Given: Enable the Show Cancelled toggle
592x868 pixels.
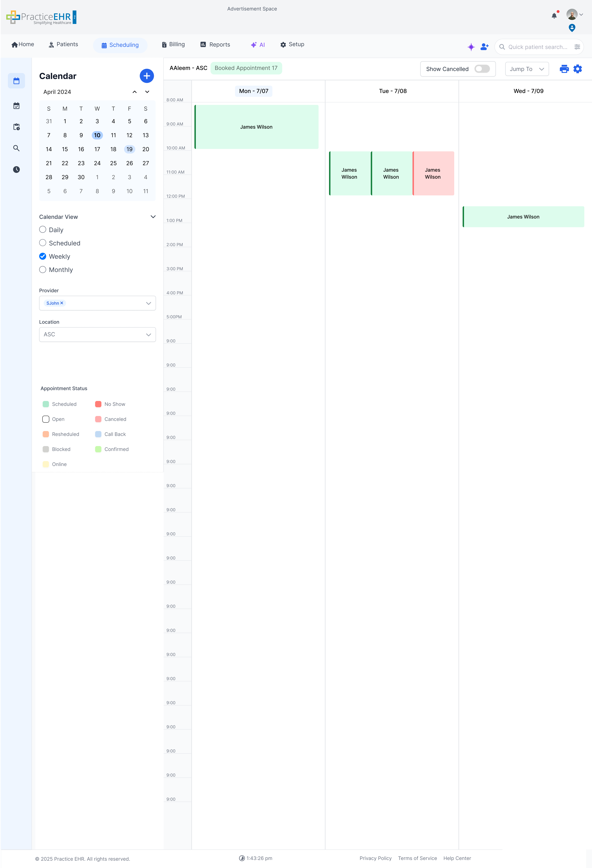Looking at the screenshot, I should pos(482,69).
